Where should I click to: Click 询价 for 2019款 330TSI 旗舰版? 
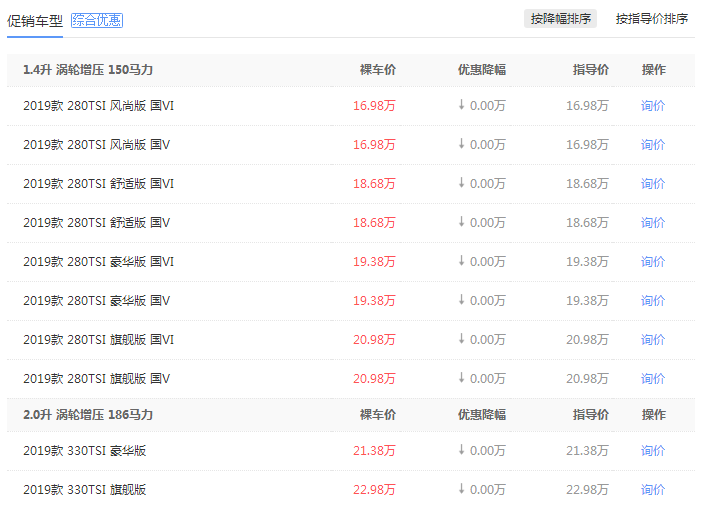[653, 490]
